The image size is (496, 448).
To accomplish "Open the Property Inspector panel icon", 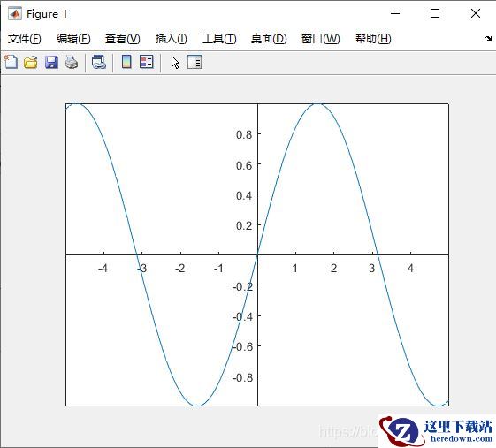I will pos(195,62).
